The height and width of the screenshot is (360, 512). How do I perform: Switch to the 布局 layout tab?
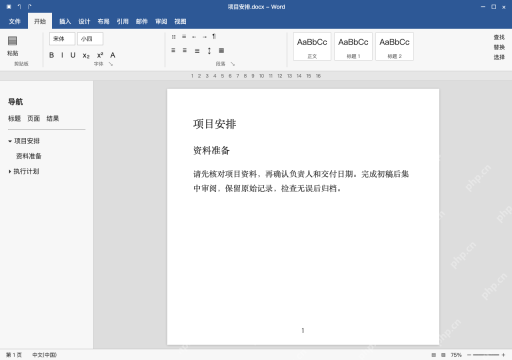[x=103, y=21]
